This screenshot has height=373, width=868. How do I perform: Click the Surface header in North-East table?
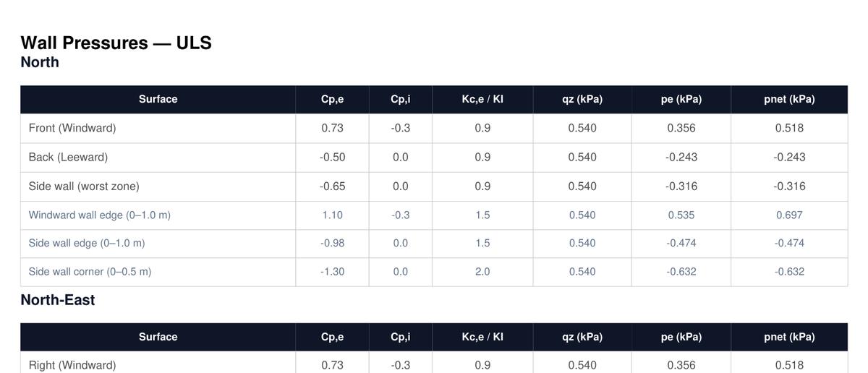point(158,337)
